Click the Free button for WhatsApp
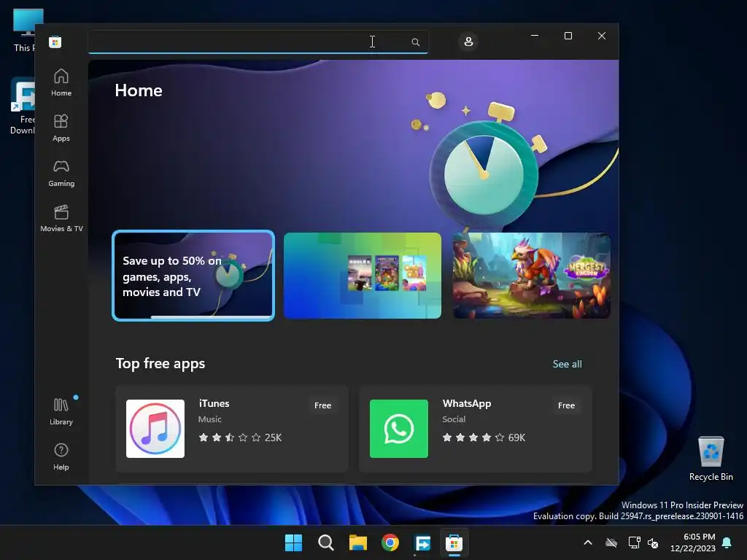The height and width of the screenshot is (560, 747). tap(566, 405)
